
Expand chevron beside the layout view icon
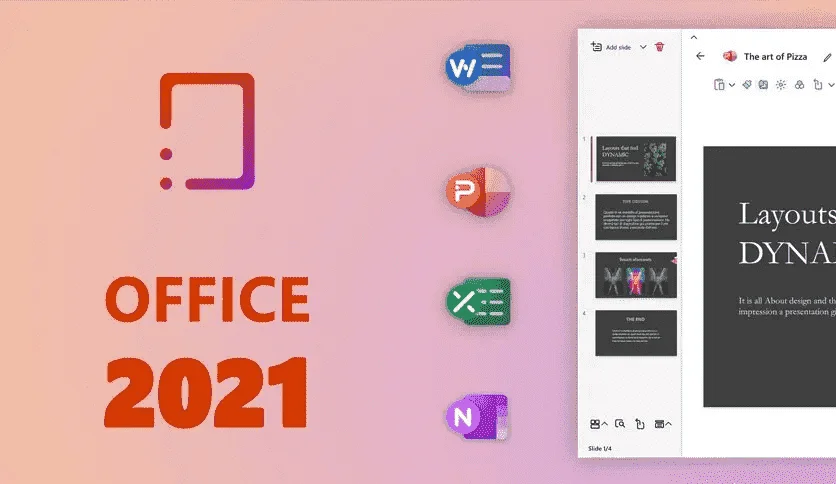point(605,424)
